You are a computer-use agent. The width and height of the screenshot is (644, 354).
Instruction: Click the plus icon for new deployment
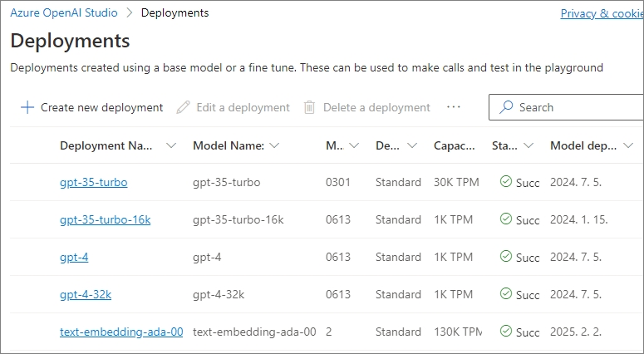(x=27, y=107)
